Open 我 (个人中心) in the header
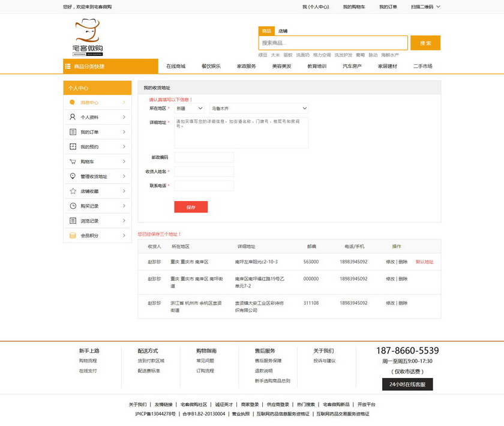Viewport: 504px width, 426px height. click(x=316, y=7)
